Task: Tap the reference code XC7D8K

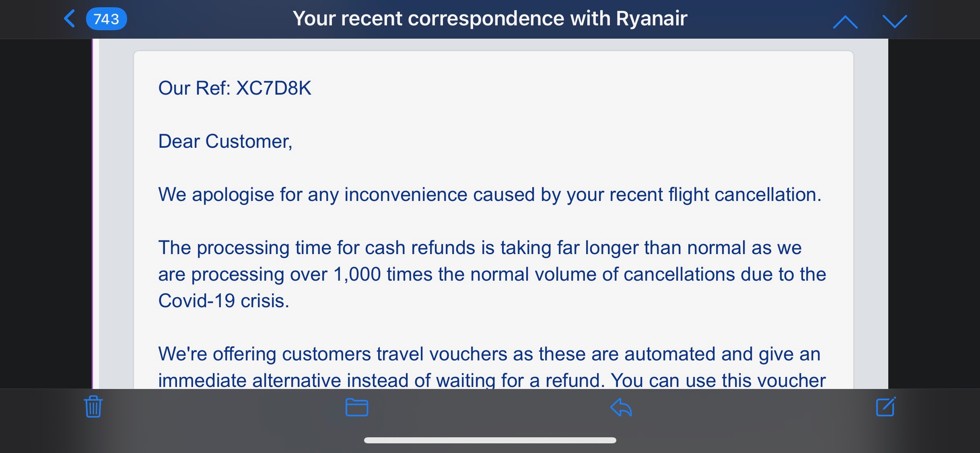Action: click(x=274, y=88)
